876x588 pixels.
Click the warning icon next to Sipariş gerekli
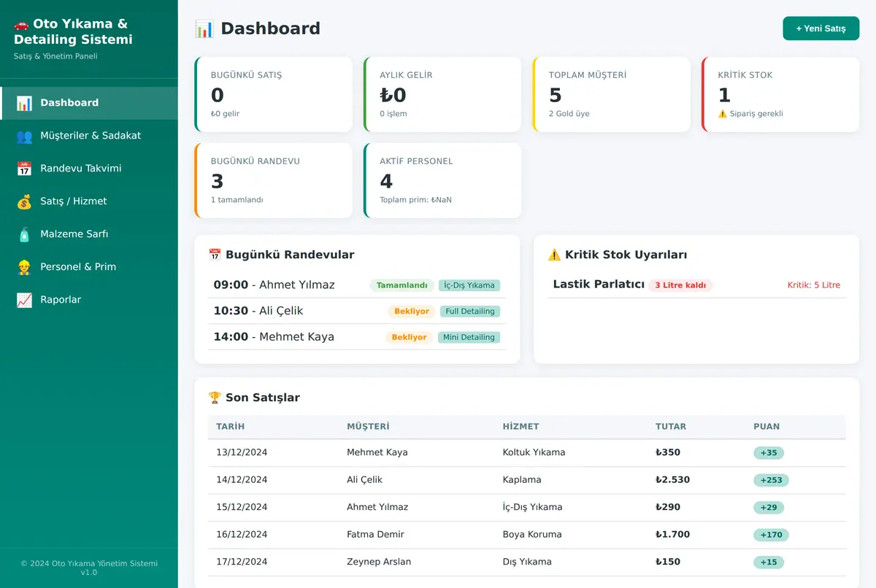pyautogui.click(x=723, y=114)
